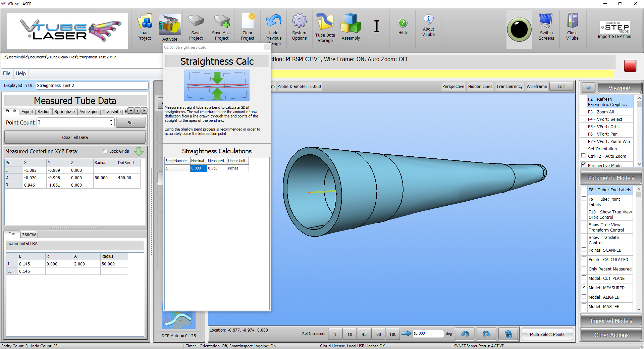
Task: Expand the Other Actions section
Action: tap(611, 335)
